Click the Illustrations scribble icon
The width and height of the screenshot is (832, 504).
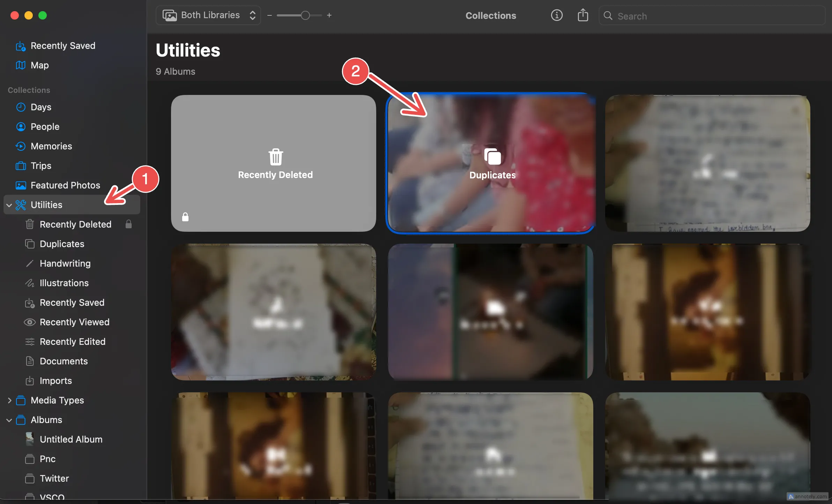30,283
